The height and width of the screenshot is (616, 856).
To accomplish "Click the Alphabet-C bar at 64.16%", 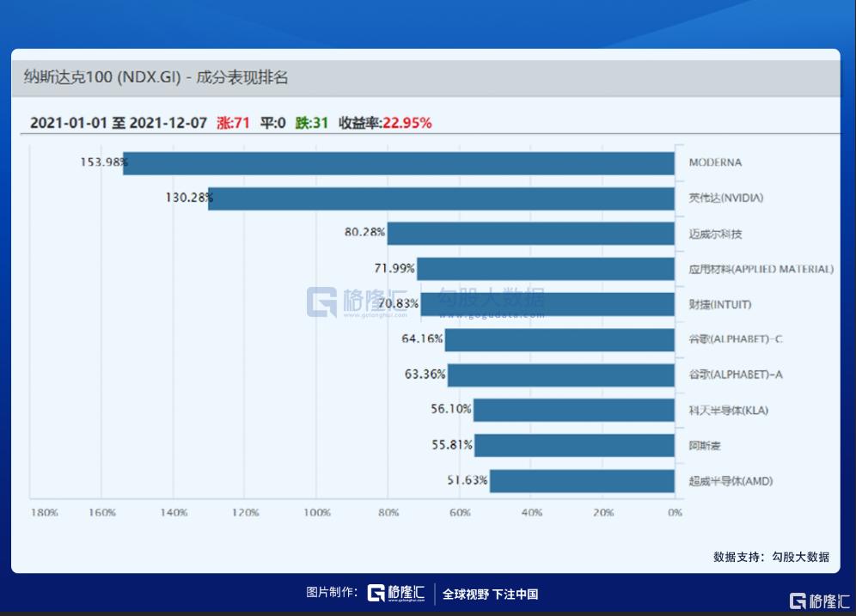I will (x=559, y=340).
